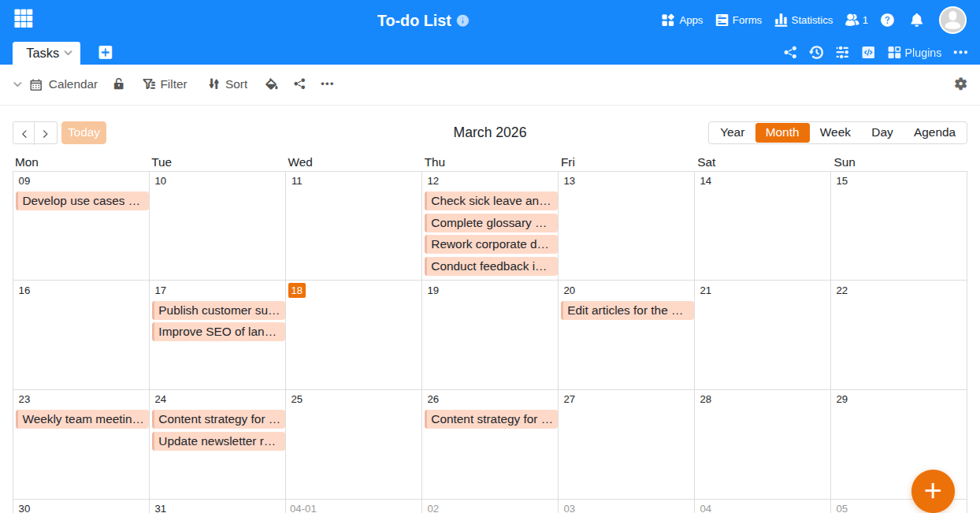Open calendar settings gear icon

tap(960, 84)
